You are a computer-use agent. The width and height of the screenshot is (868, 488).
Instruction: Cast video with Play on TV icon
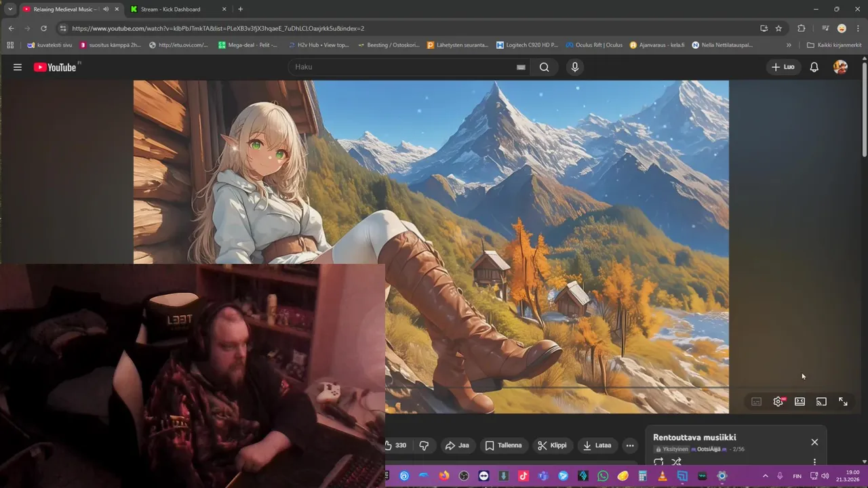(821, 401)
